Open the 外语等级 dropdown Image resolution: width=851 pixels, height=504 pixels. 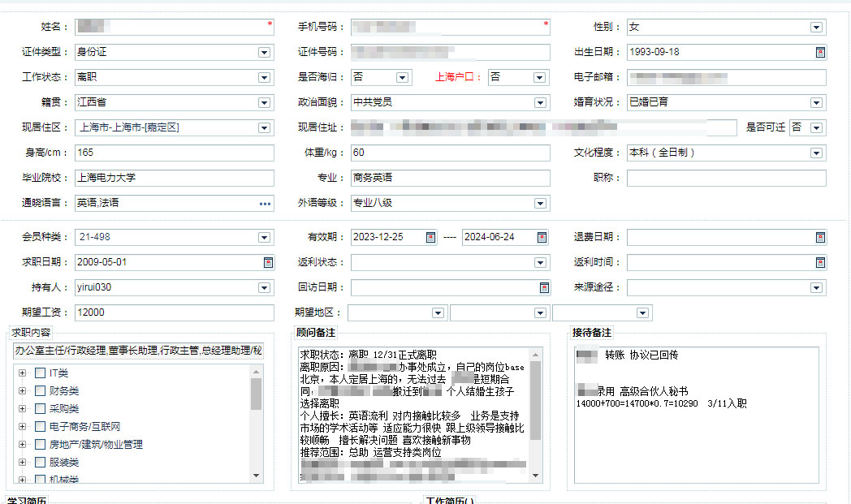point(539,204)
